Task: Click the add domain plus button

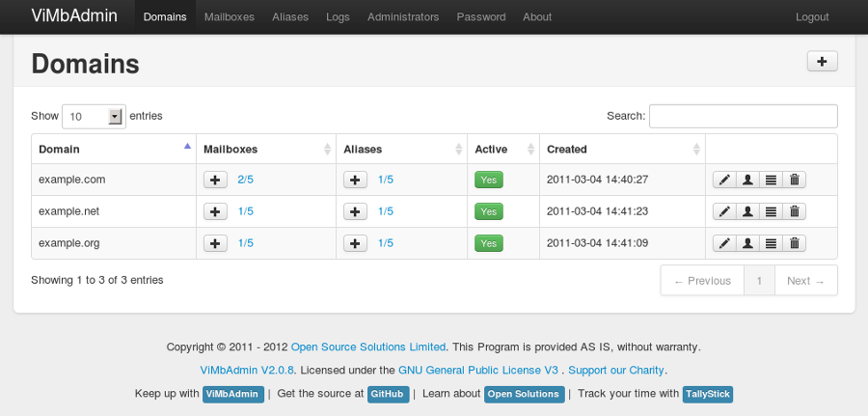Action: (x=822, y=61)
